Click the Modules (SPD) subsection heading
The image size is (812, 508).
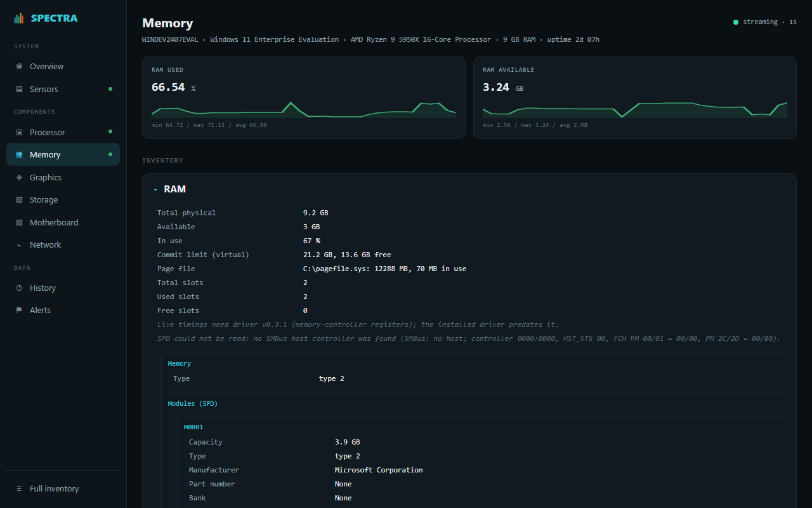pyautogui.click(x=193, y=403)
